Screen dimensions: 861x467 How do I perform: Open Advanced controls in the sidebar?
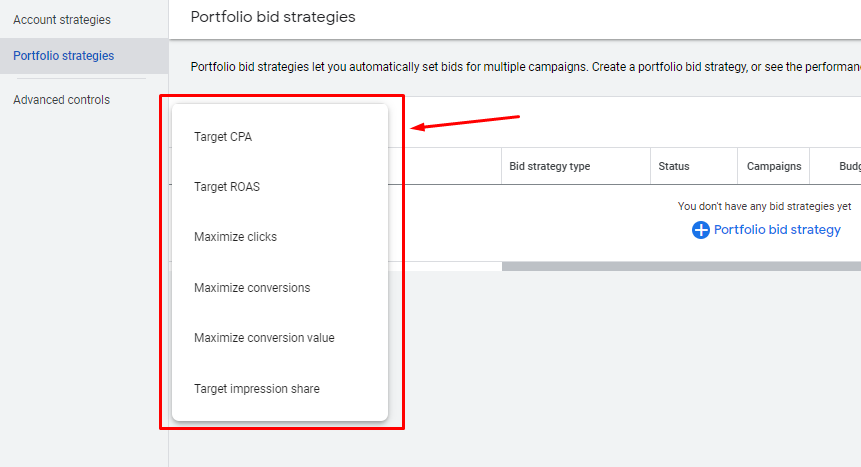[62, 100]
